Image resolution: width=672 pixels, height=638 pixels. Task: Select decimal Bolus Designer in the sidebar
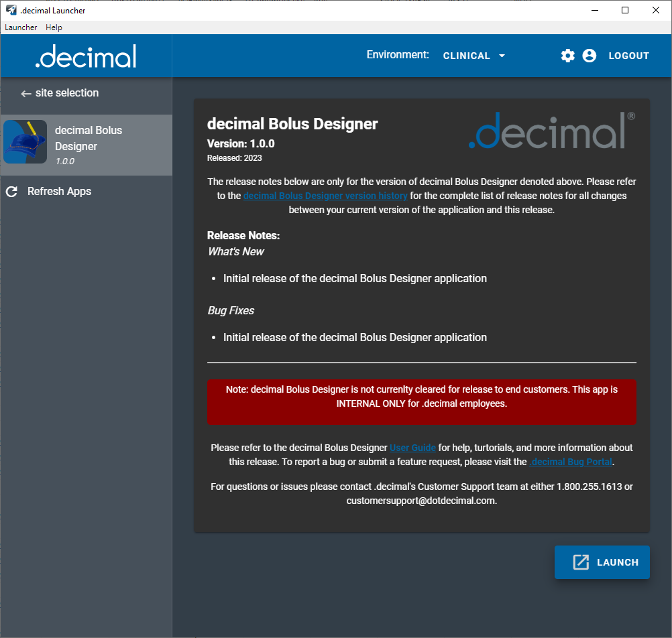89,138
